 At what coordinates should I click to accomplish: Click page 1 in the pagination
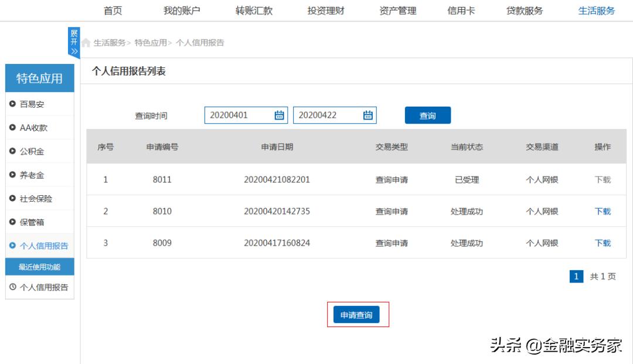click(577, 276)
